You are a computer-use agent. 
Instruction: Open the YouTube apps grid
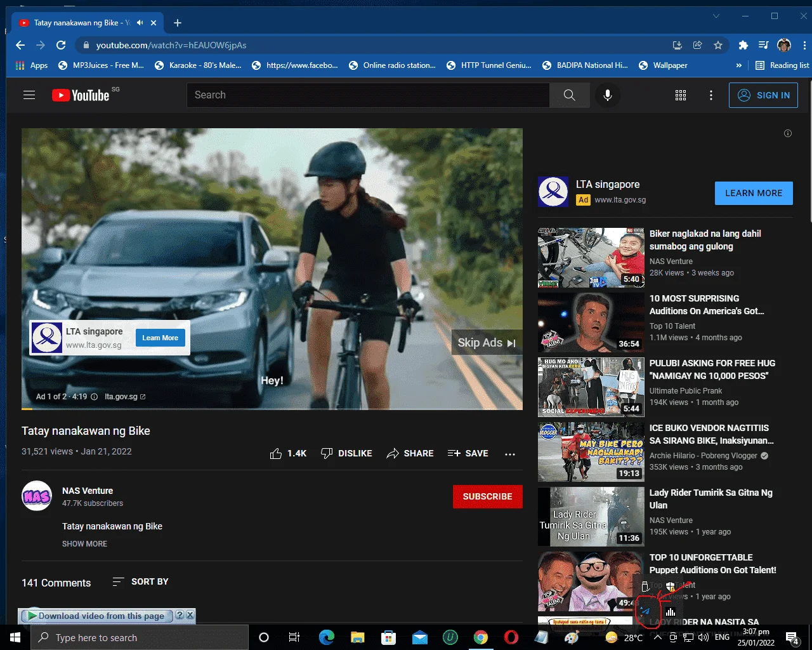click(680, 95)
